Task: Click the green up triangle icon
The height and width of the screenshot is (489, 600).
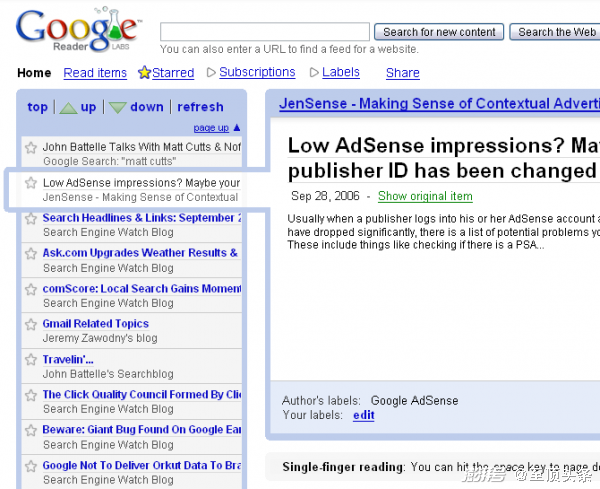Action: (68, 108)
